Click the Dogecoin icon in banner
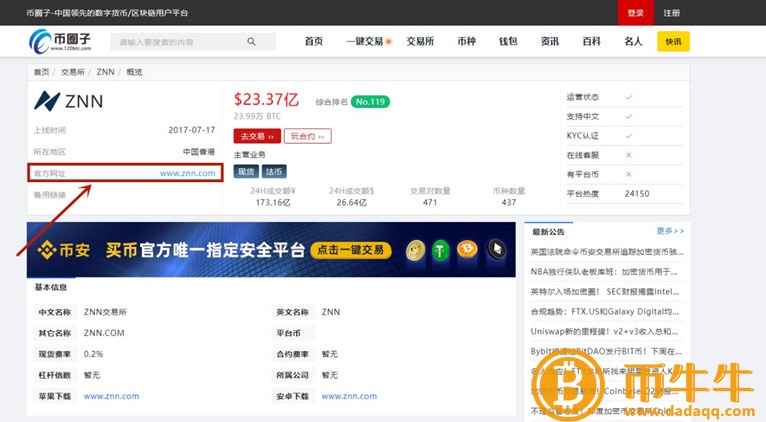The image size is (766, 422). tap(415, 251)
